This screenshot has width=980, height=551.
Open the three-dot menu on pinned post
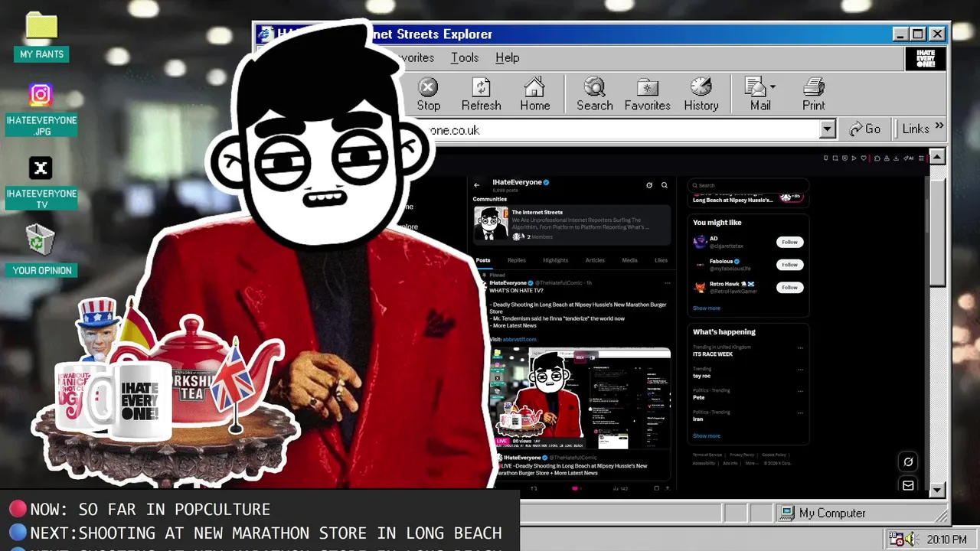pyautogui.click(x=667, y=283)
